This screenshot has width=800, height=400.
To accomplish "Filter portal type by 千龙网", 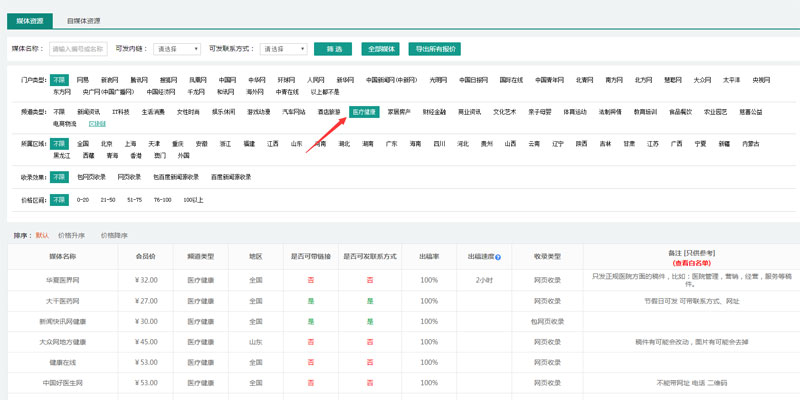I will point(196,92).
